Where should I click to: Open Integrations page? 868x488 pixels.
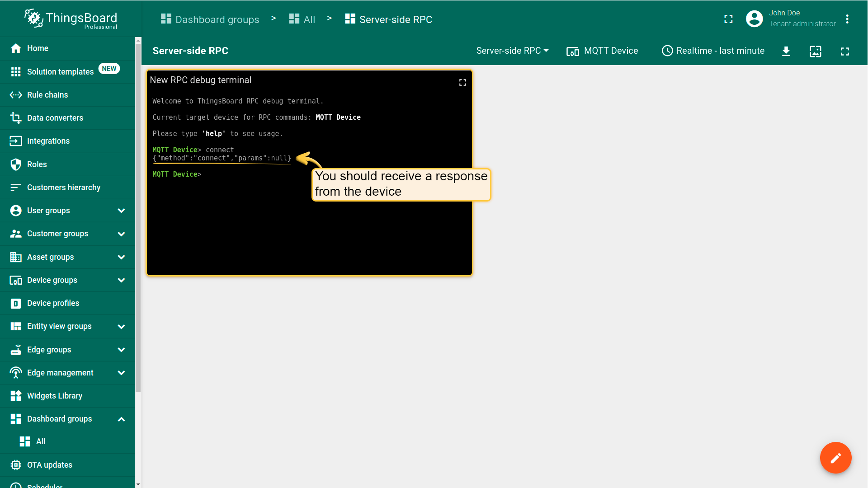click(x=67, y=141)
